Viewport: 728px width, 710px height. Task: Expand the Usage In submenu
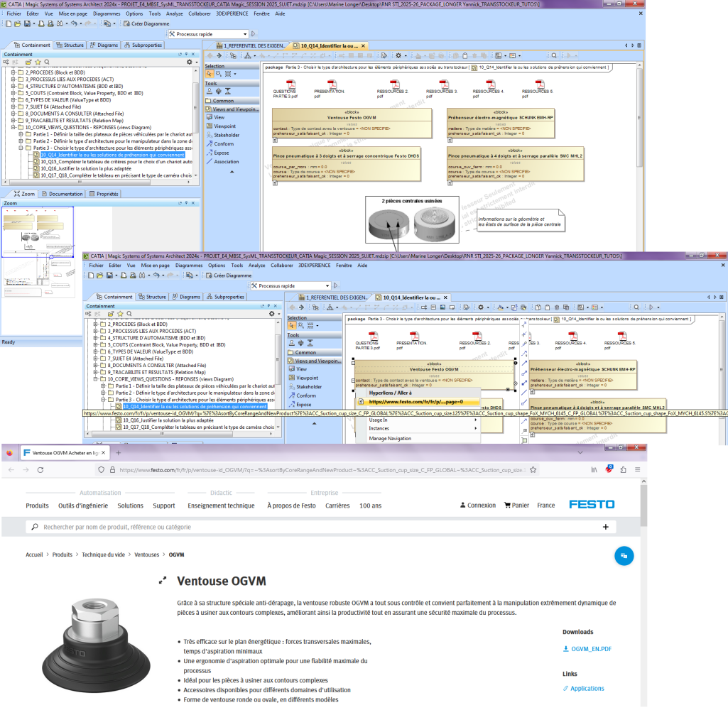pyautogui.click(x=422, y=420)
